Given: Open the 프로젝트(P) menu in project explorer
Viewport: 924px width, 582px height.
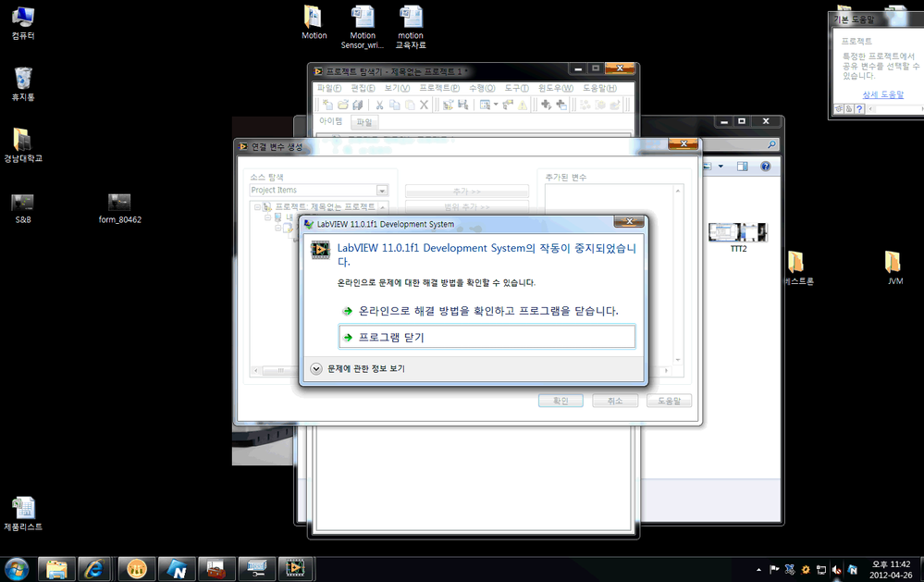Looking at the screenshot, I should (439, 88).
